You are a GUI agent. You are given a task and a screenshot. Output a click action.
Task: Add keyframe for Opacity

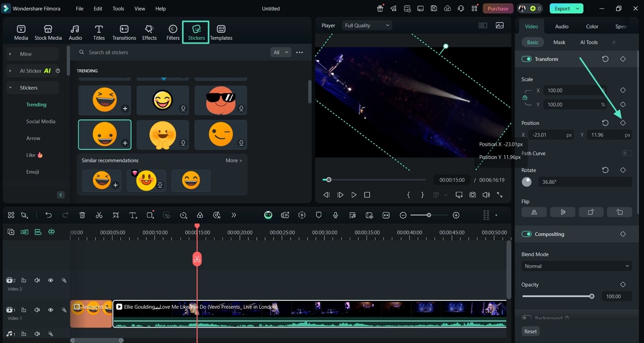pyautogui.click(x=623, y=285)
